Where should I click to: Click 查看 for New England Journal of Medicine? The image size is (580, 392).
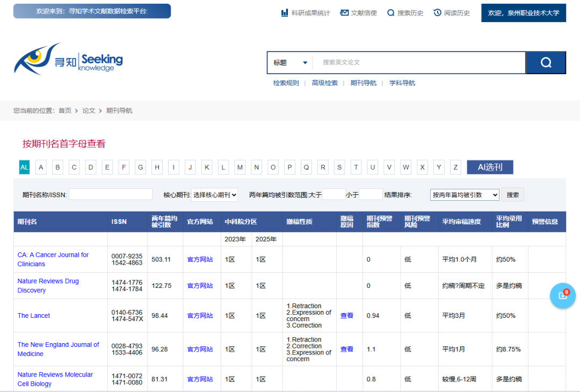(347, 349)
